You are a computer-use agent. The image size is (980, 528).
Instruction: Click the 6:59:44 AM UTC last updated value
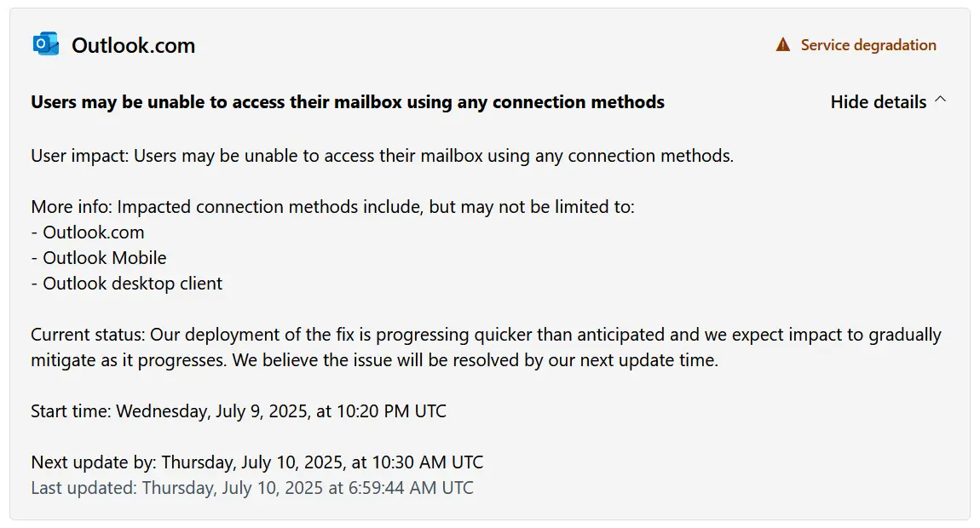point(411,488)
